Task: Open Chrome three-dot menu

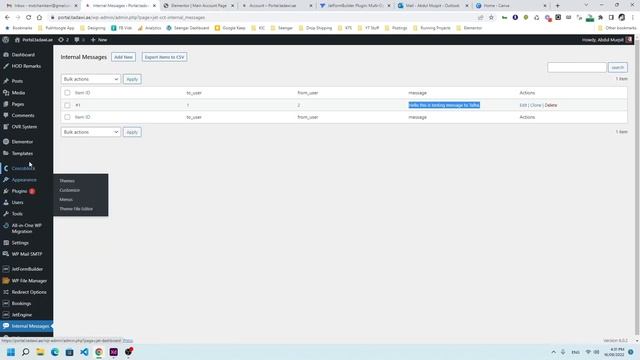Action: (633, 18)
